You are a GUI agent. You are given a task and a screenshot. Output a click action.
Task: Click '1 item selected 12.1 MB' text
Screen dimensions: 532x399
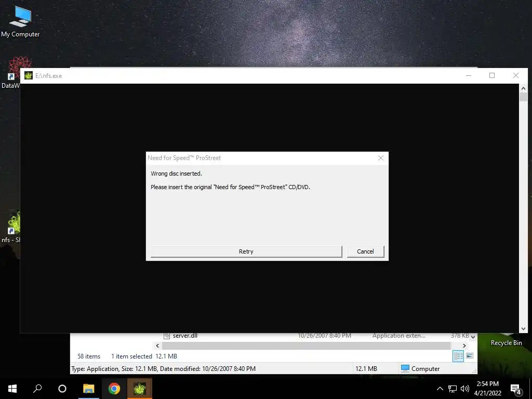[144, 356]
